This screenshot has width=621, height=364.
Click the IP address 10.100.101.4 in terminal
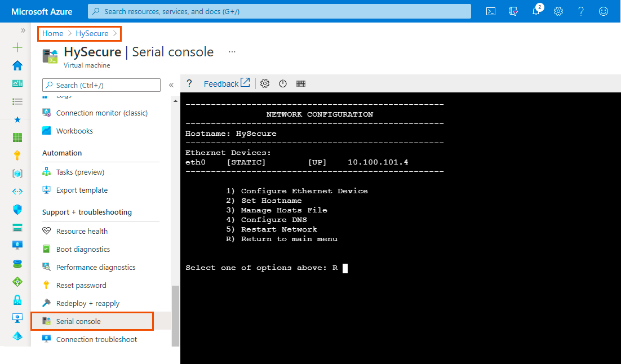(x=378, y=162)
